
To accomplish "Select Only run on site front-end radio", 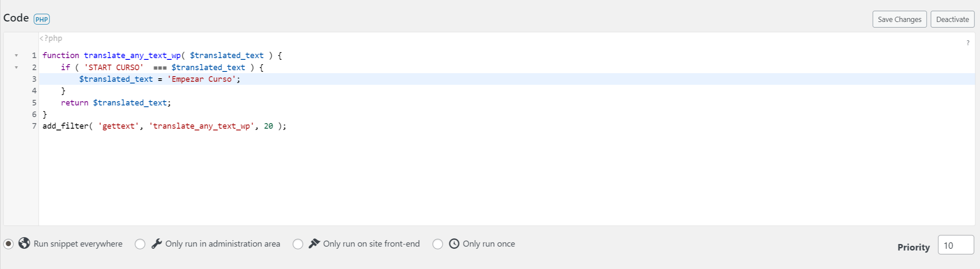I will [298, 244].
